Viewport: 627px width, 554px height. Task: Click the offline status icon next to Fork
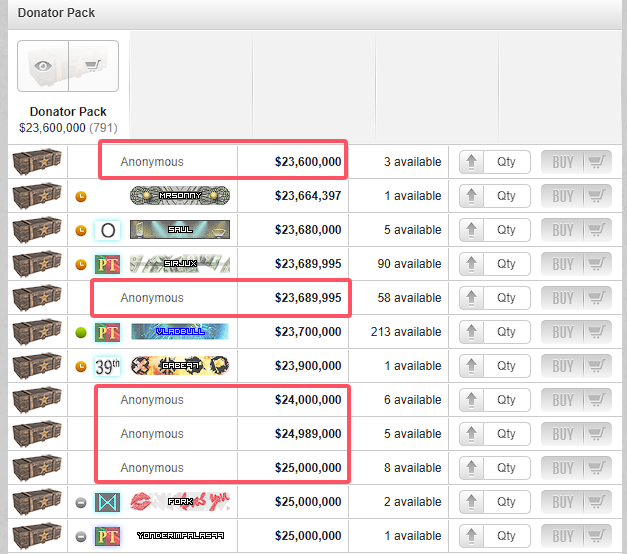click(x=81, y=502)
